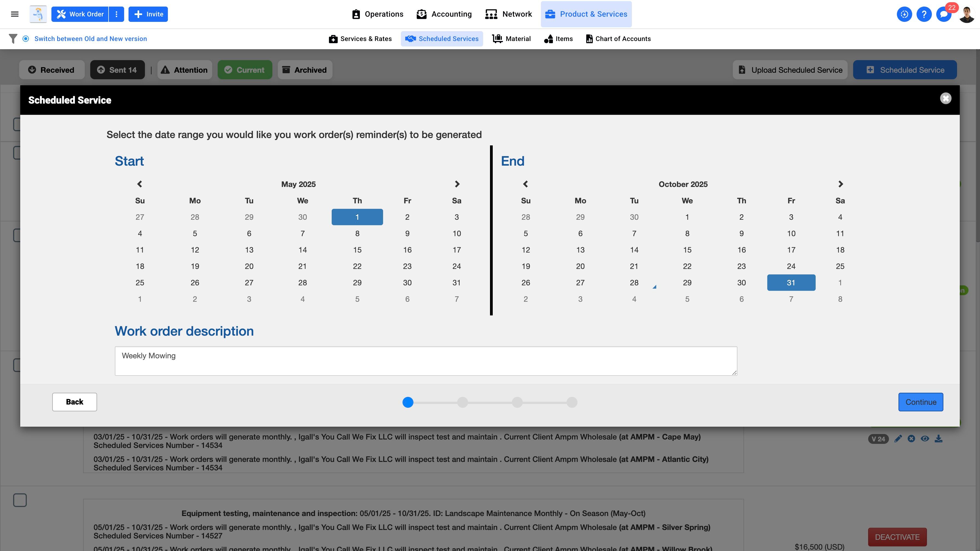The height and width of the screenshot is (551, 980).
Task: Click the second step progress dot
Action: point(462,402)
